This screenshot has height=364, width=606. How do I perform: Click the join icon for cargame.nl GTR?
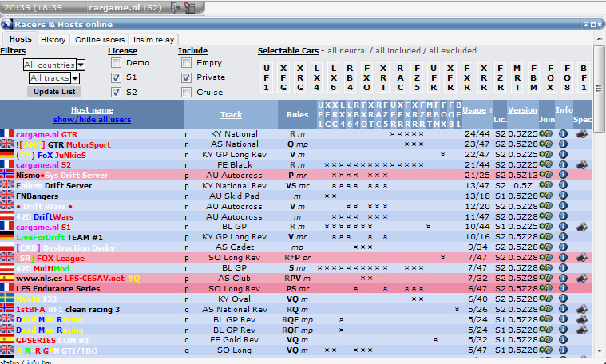(546, 133)
